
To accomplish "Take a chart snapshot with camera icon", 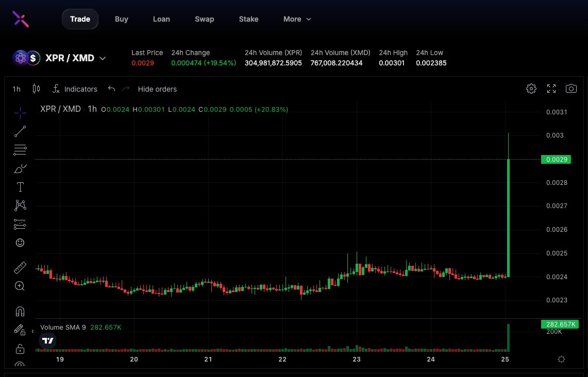I will tap(571, 89).
